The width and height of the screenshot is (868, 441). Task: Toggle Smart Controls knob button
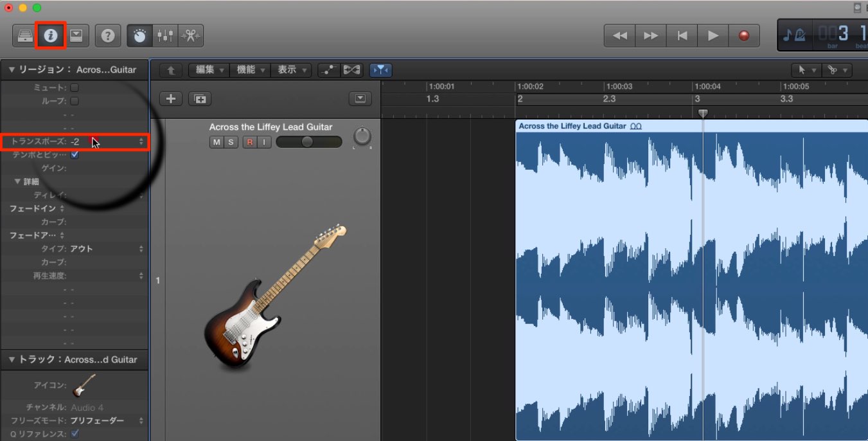[x=139, y=35]
